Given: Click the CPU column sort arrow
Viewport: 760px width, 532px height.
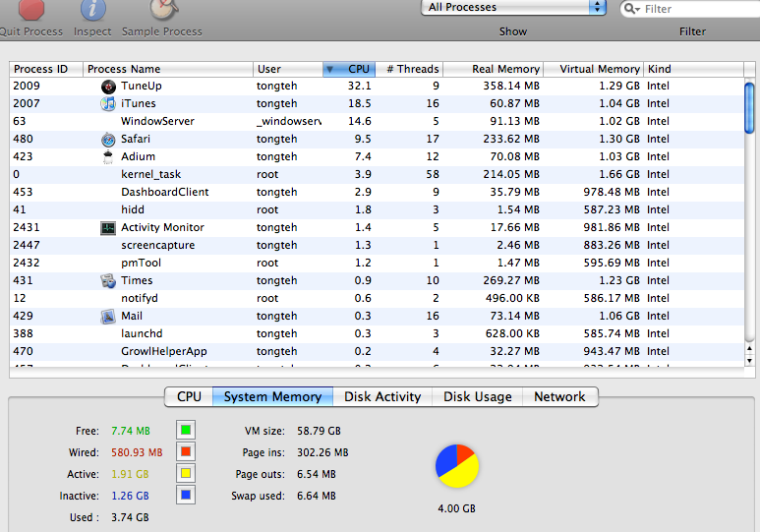Looking at the screenshot, I should [x=330, y=70].
